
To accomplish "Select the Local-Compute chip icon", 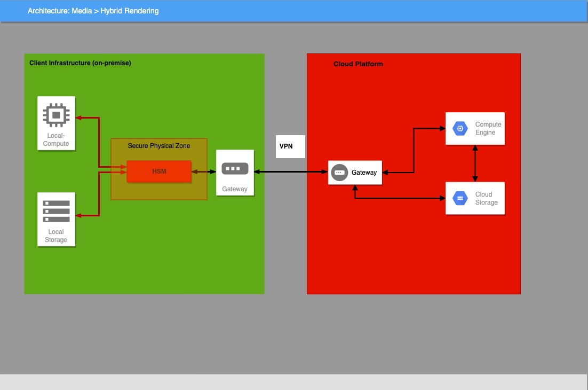I will pos(56,115).
